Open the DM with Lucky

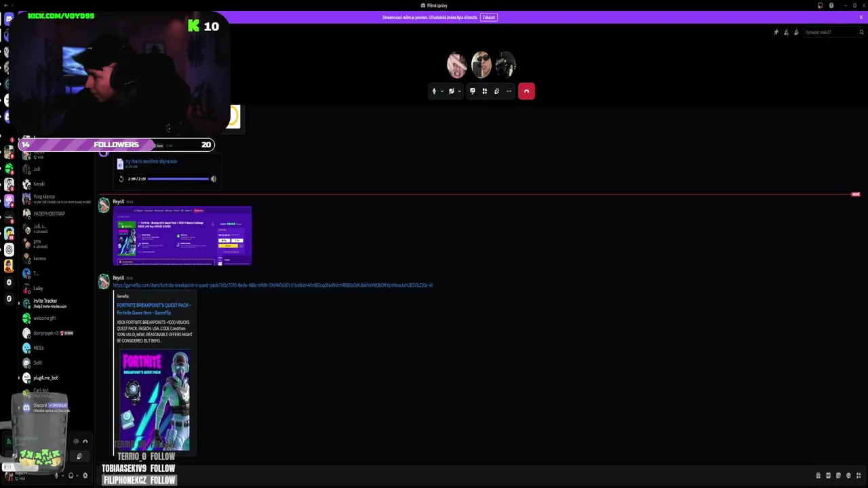[x=56, y=288]
